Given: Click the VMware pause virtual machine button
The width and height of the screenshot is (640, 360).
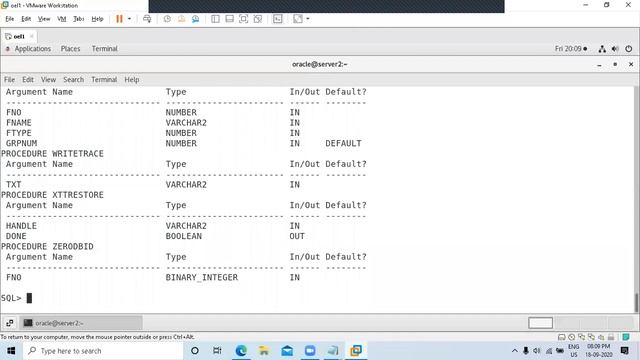Looking at the screenshot, I should (x=119, y=19).
